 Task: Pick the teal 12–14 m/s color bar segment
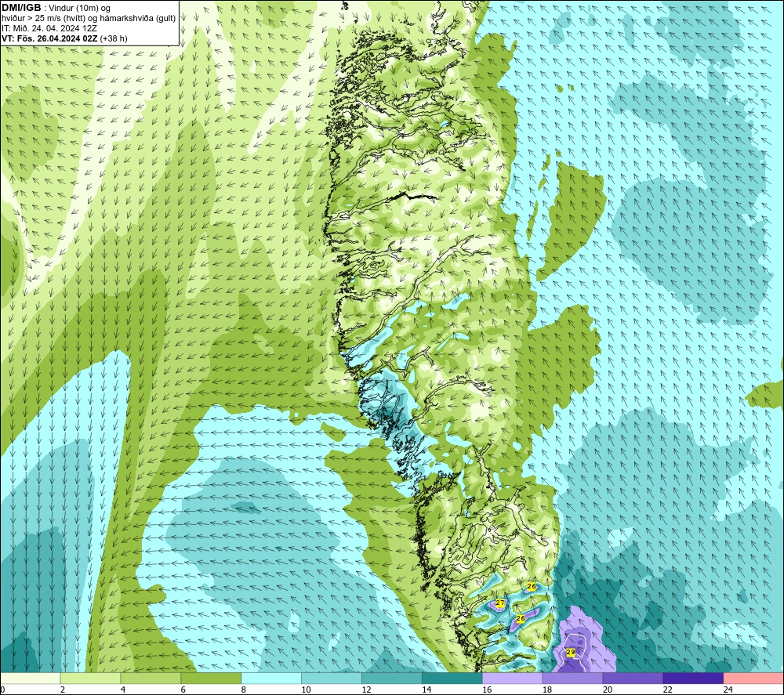(391, 679)
